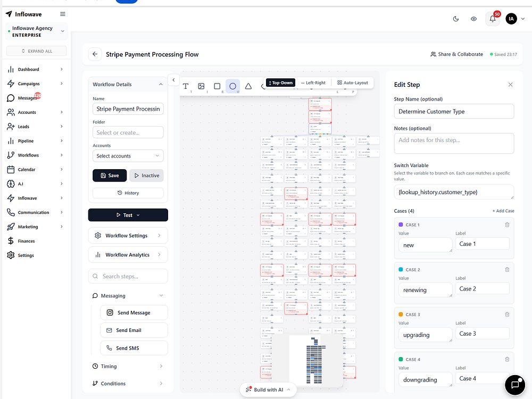Click the Case 3 orange color swatch

click(x=401, y=314)
